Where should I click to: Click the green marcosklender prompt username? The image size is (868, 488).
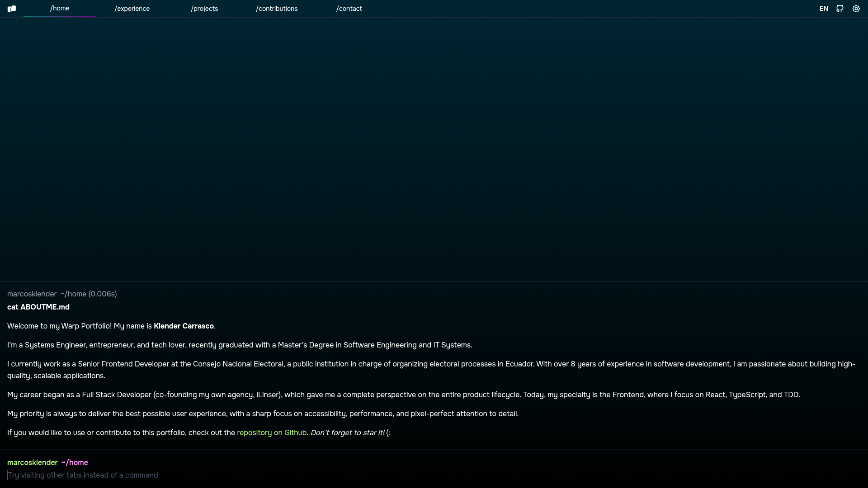pos(33,462)
